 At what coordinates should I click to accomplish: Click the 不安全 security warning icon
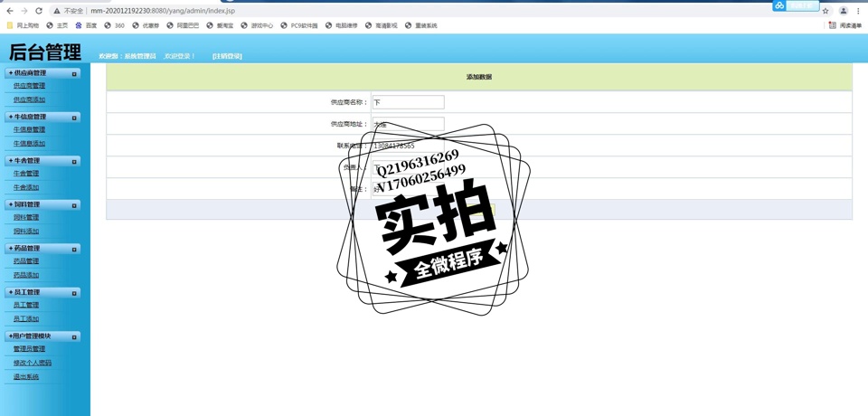(x=57, y=11)
